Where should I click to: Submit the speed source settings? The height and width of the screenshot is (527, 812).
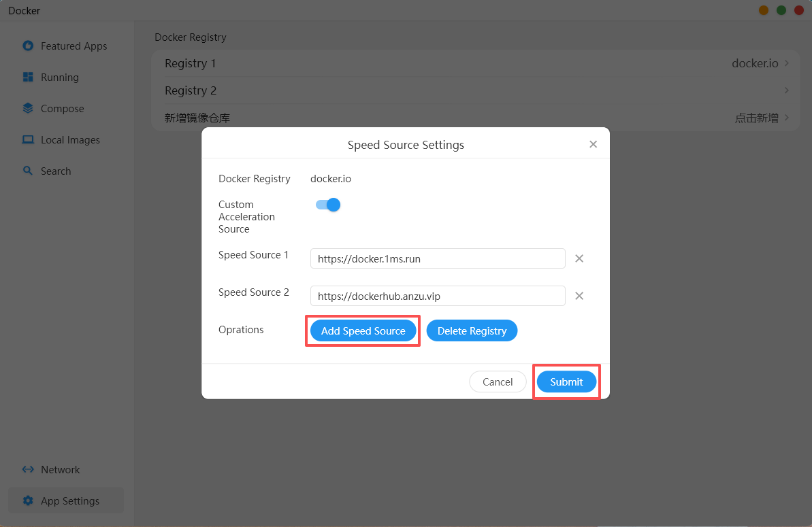[566, 381]
